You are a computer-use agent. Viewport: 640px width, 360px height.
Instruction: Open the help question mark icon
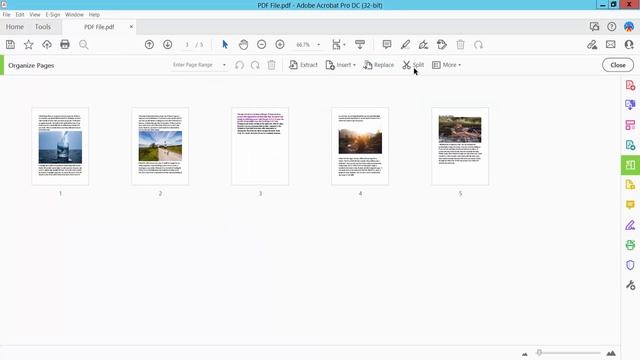[x=611, y=27]
